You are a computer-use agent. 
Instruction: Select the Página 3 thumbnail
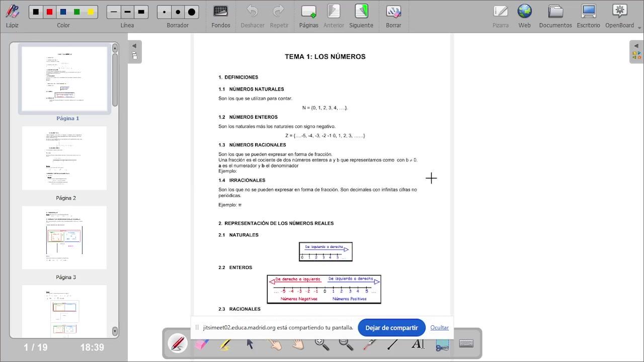click(64, 237)
